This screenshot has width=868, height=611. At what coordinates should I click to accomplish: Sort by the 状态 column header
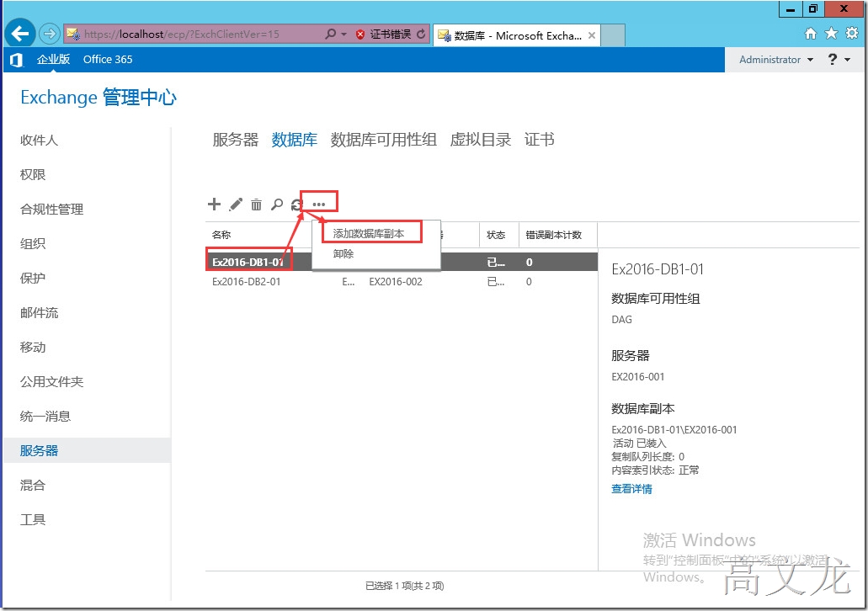tap(496, 235)
